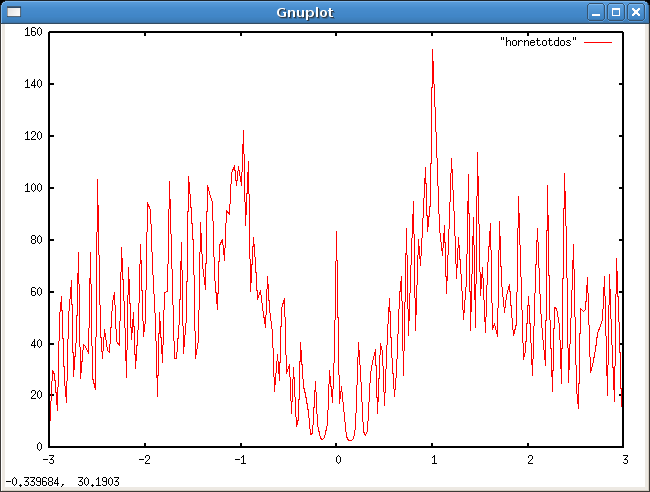650x492 pixels.
Task: Click the x-axis label 3
Action: (x=625, y=460)
